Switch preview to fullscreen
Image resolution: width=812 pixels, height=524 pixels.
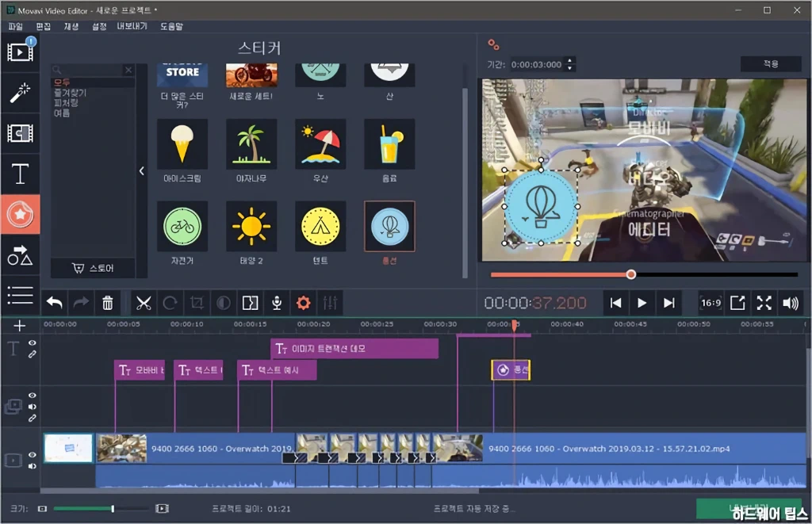pyautogui.click(x=764, y=303)
